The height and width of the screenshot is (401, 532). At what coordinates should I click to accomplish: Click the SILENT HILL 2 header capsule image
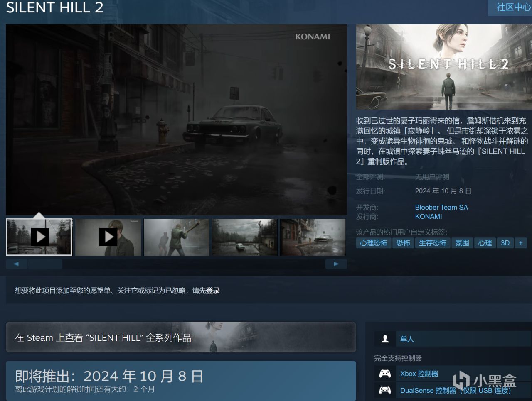pos(444,67)
